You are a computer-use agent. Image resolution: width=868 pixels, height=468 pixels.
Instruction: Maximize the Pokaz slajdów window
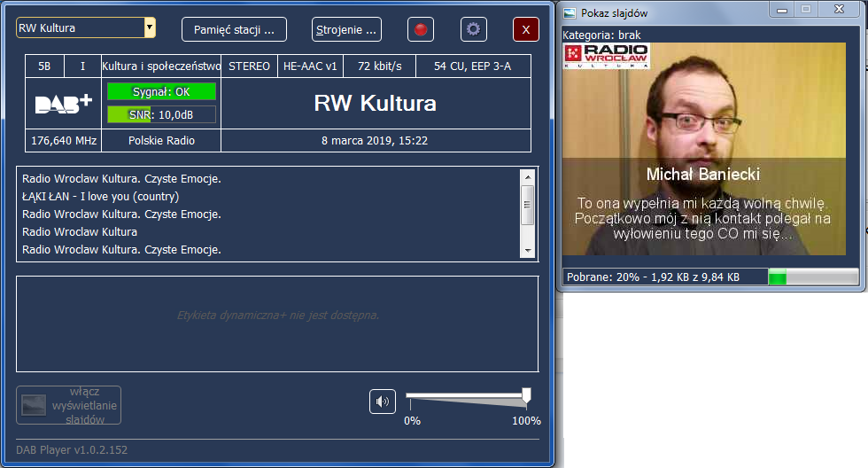[805, 10]
